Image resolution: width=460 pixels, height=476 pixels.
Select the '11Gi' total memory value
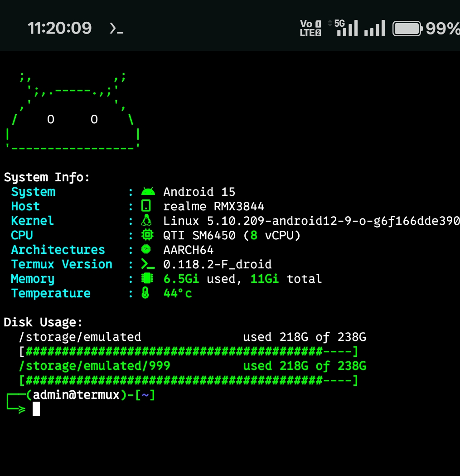[265, 279]
